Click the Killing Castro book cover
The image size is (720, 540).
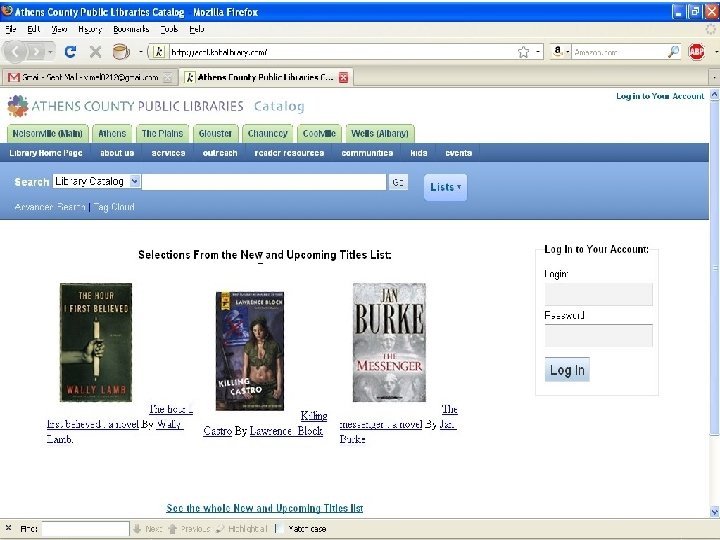tap(250, 351)
